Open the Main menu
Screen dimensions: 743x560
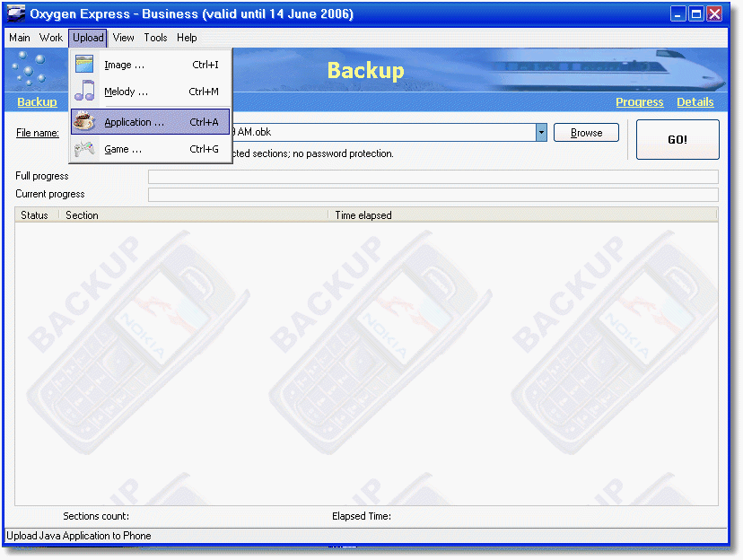click(20, 38)
